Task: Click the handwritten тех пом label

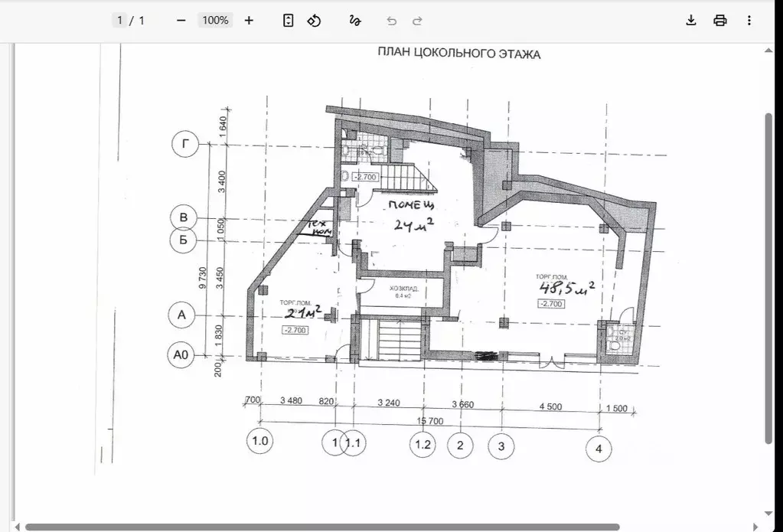Action: point(320,228)
